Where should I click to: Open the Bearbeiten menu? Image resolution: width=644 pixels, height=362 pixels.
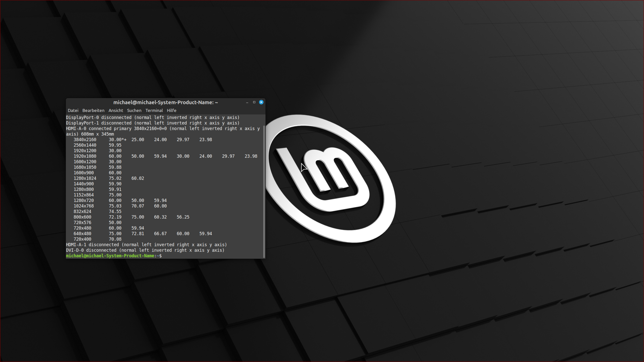tap(93, 110)
